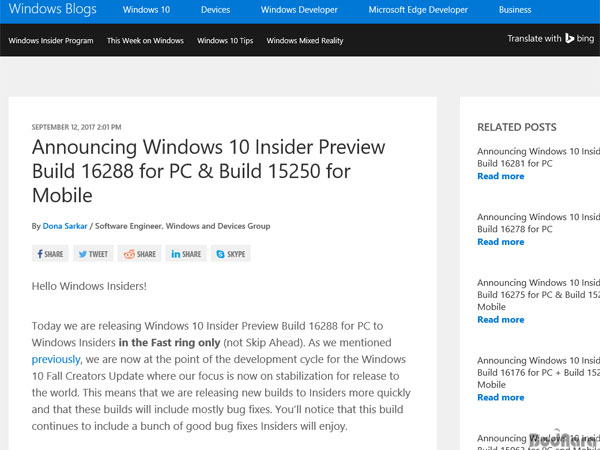The width and height of the screenshot is (600, 450).
Task: Click the Skype share button
Action: (231, 254)
